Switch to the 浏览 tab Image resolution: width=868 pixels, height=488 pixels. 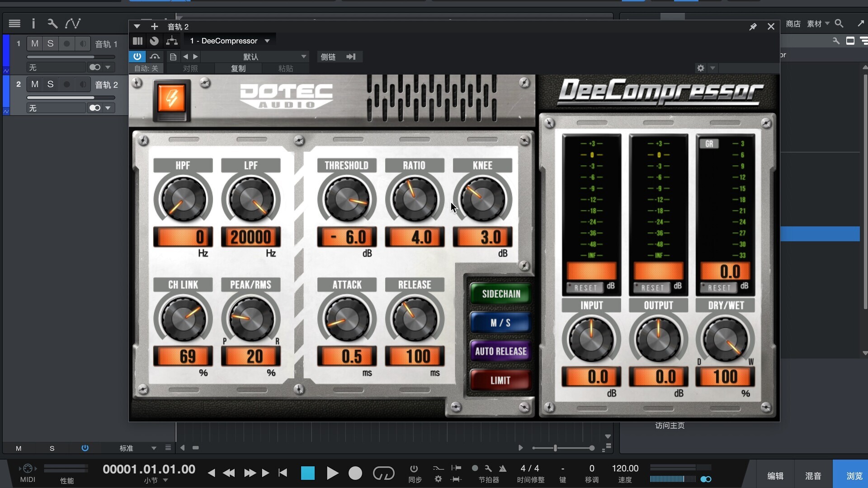tap(851, 476)
